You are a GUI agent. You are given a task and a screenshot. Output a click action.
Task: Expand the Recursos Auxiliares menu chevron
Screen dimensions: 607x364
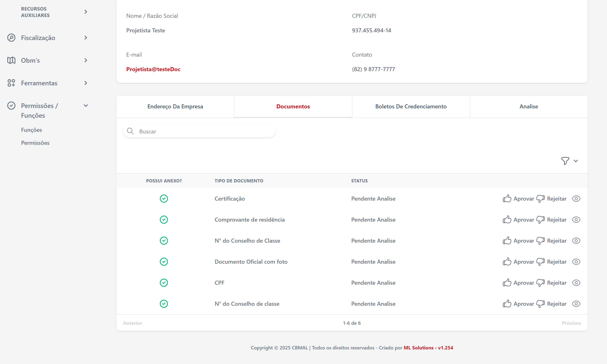[x=86, y=12]
